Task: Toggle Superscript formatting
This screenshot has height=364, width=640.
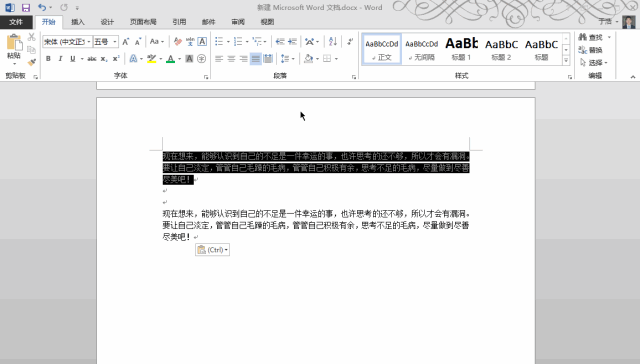Action: click(x=116, y=59)
